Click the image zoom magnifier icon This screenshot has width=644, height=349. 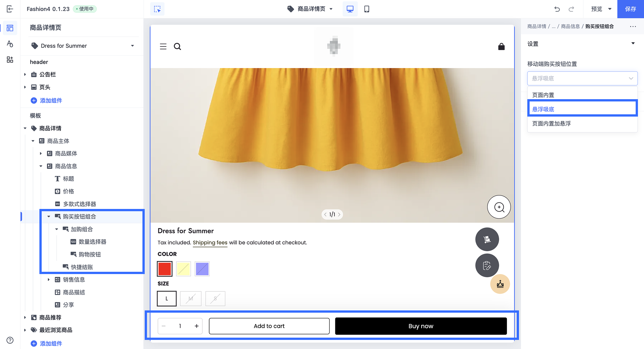(499, 207)
